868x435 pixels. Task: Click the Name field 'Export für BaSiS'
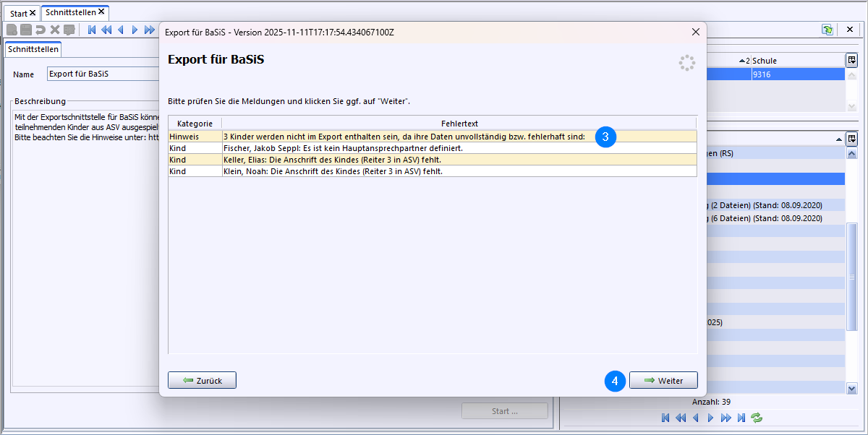(x=101, y=74)
